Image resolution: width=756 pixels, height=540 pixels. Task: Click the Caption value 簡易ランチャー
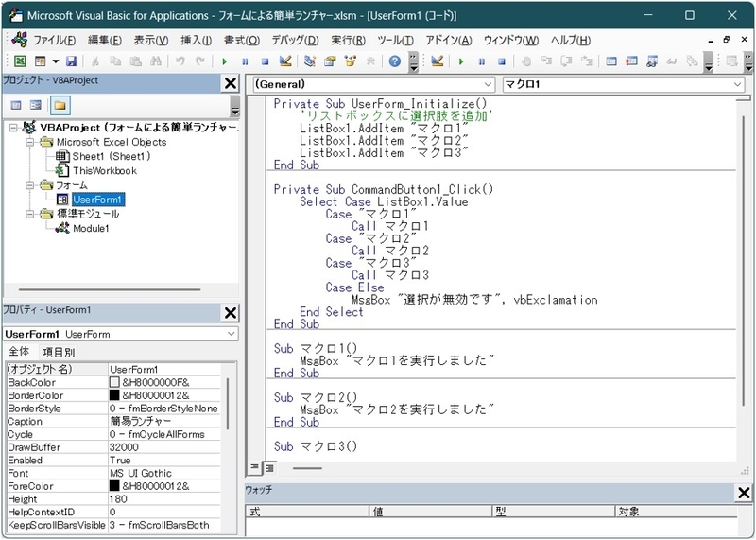tap(163, 421)
